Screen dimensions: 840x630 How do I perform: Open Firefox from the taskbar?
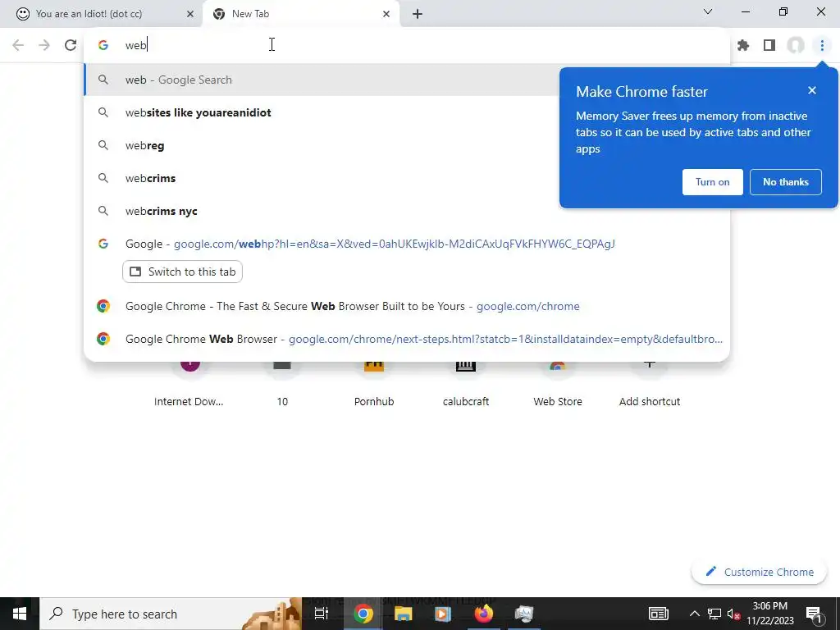pos(483,614)
